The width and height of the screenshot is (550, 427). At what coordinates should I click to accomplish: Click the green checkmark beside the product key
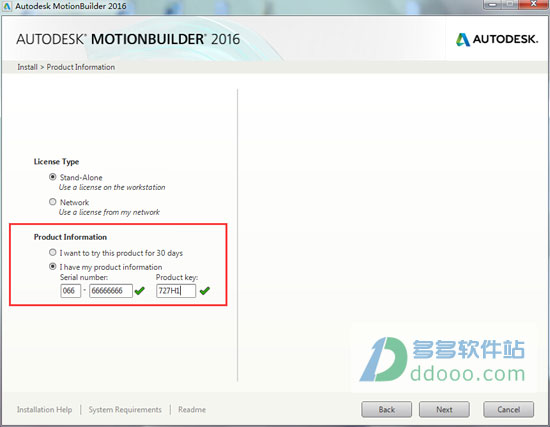[x=204, y=291]
